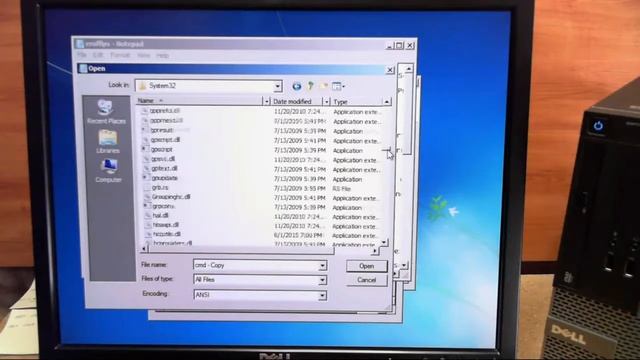Click the 6/1/2015 7:00 PM date cell

click(299, 235)
